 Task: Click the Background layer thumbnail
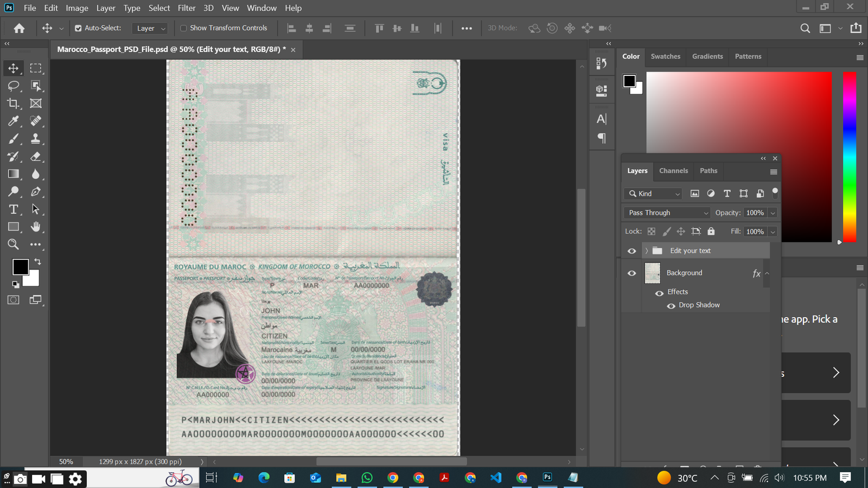[652, 273]
